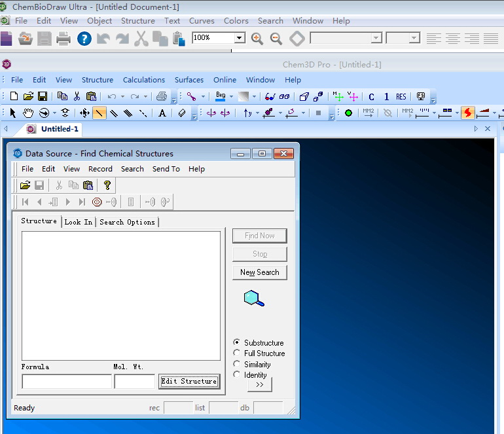The width and height of the screenshot is (504, 434).
Task: Click Data Source Paste icon
Action: [88, 185]
